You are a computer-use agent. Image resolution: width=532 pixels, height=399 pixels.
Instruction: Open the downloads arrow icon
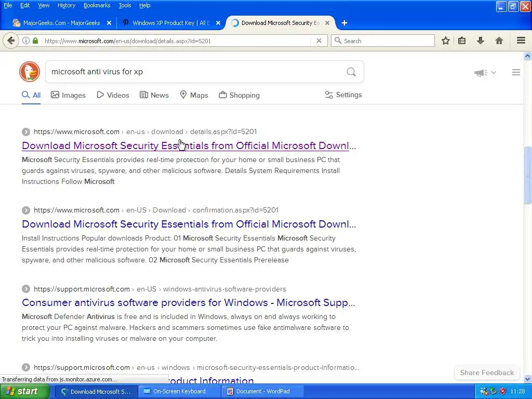(481, 41)
